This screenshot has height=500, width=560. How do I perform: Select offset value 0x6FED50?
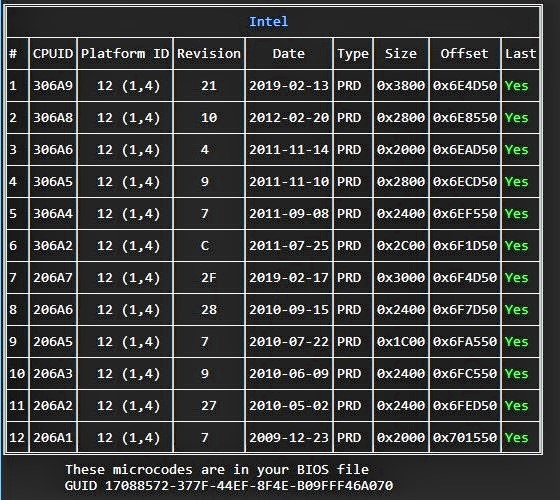[x=465, y=406]
